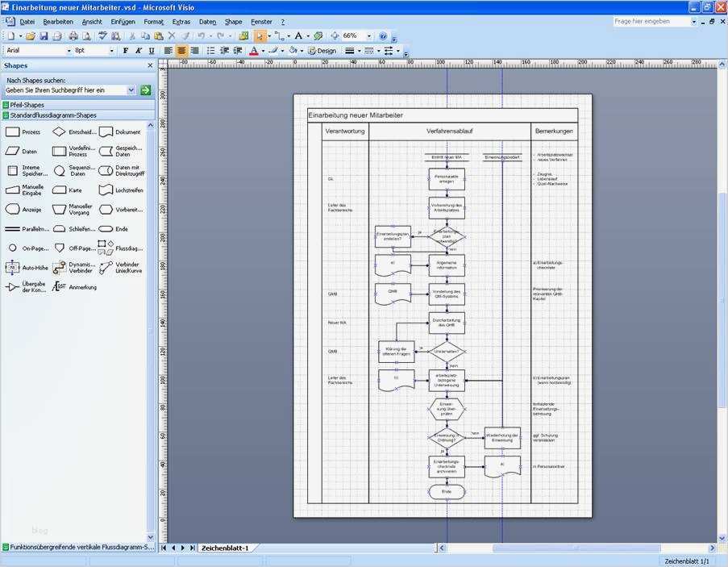The image size is (728, 567).
Task: Open the zoom level dropdown showing 66%
Action: tap(370, 35)
